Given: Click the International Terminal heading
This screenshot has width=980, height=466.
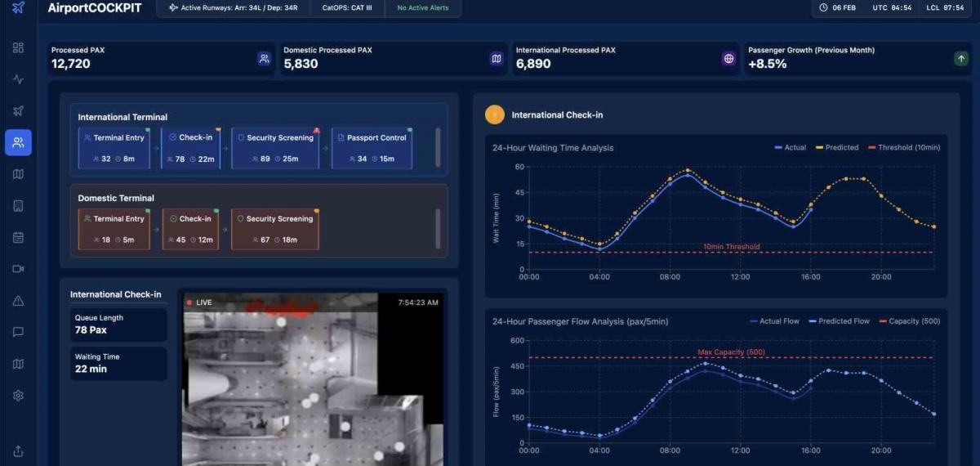Looking at the screenshot, I should point(122,117).
